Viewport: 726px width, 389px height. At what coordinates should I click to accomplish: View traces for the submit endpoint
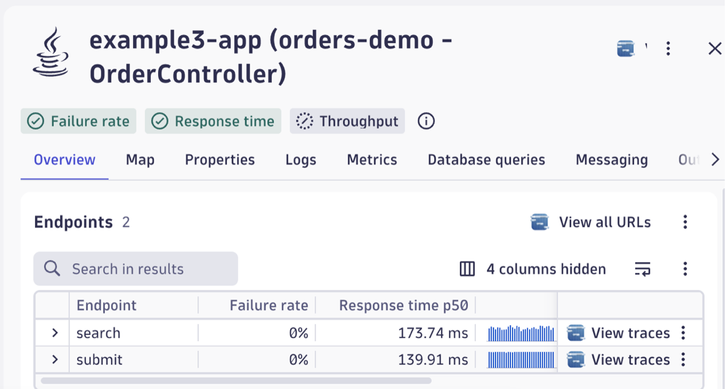630,360
